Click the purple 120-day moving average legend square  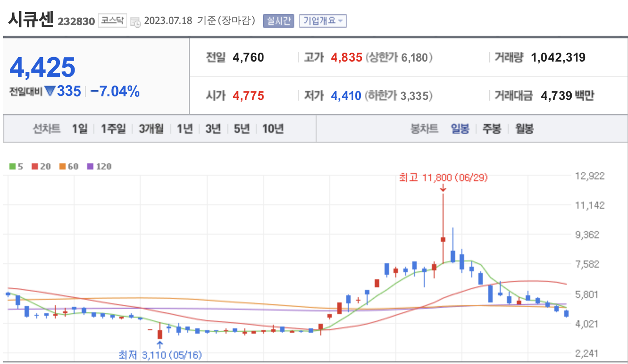90,166
